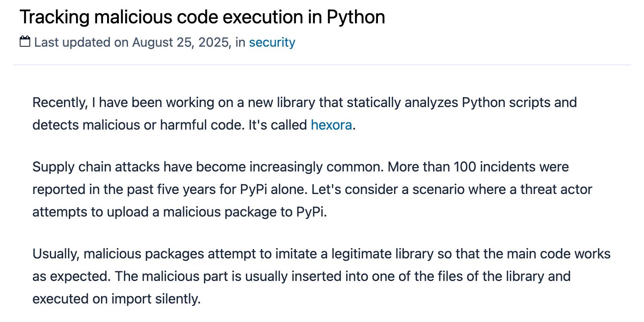Click the word "Recently" starting the first paragraph

(60, 103)
